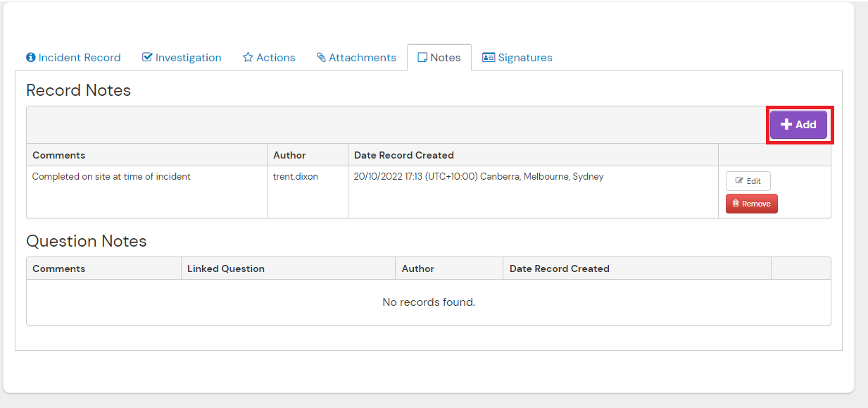
Task: Click the info icon beside Incident Record
Action: 31,58
